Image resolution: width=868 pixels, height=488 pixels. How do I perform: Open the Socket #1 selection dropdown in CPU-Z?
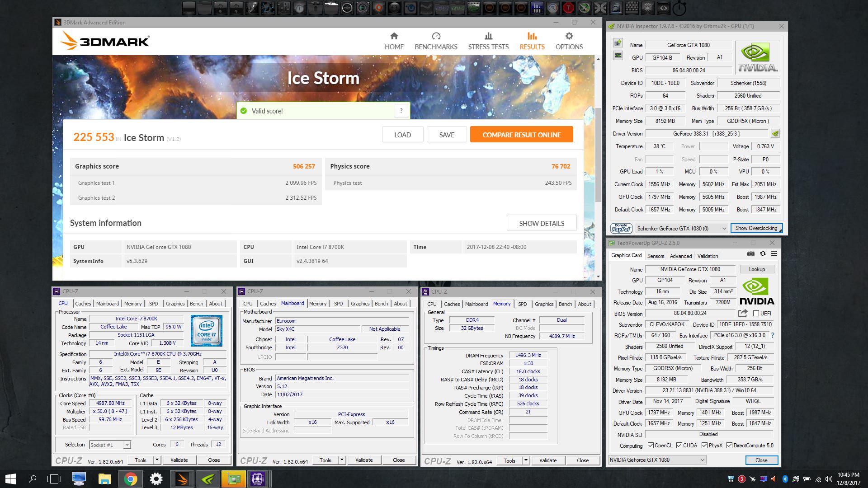pyautogui.click(x=110, y=445)
